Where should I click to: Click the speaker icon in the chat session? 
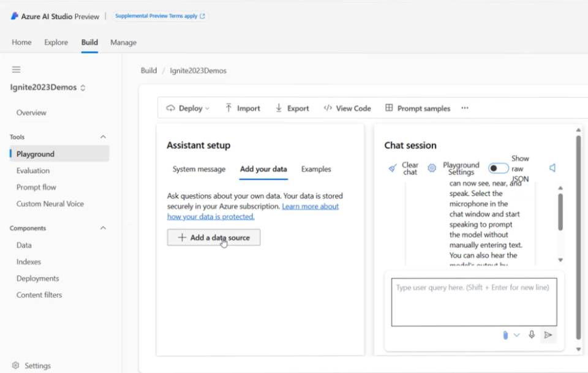coord(552,167)
